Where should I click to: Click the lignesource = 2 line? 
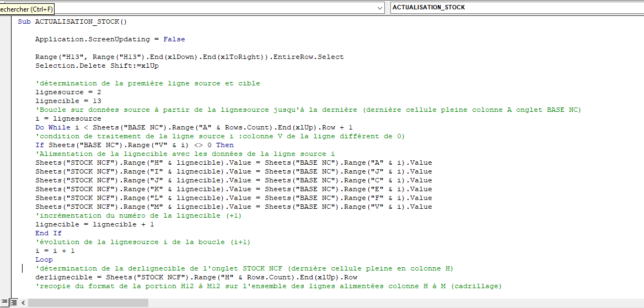click(68, 92)
